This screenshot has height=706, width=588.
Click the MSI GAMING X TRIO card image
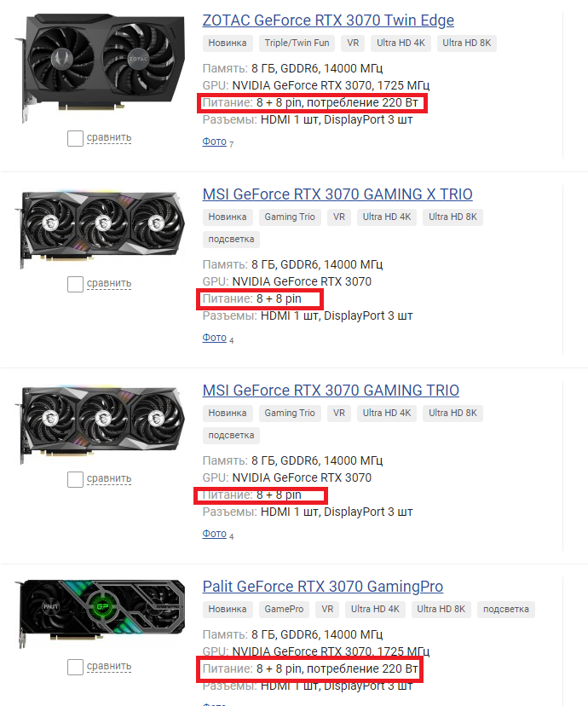tap(100, 229)
